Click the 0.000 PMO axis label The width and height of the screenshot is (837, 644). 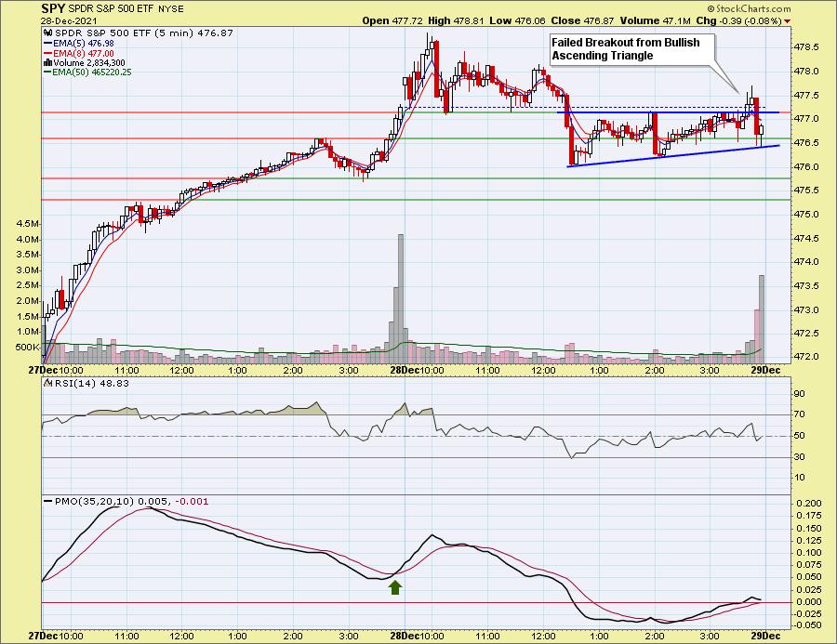point(809,602)
